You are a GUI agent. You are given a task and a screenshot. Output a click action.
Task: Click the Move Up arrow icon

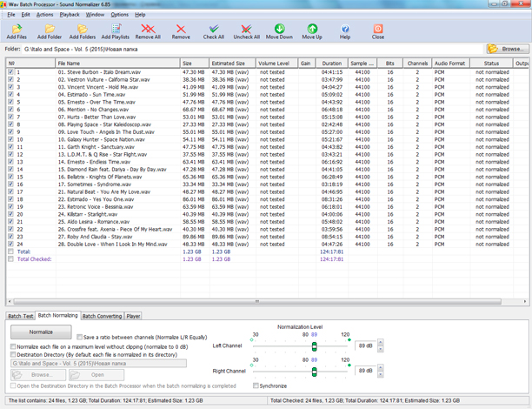point(311,28)
